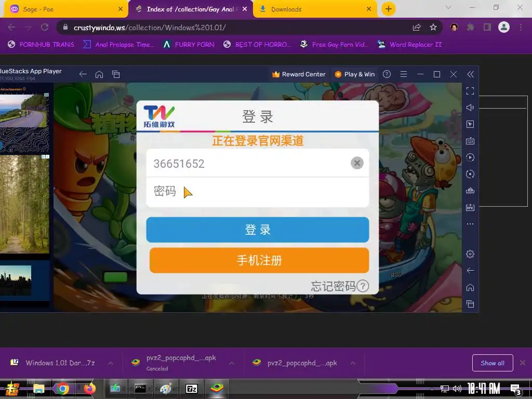Open more options ellipsis in BlueStacks sidebar

pyautogui.click(x=470, y=224)
